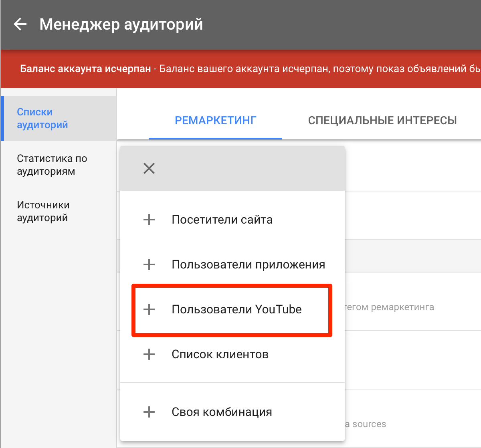Switch to the РЕМАРКЕТИНГ tab
The image size is (481, 448).
click(x=215, y=121)
